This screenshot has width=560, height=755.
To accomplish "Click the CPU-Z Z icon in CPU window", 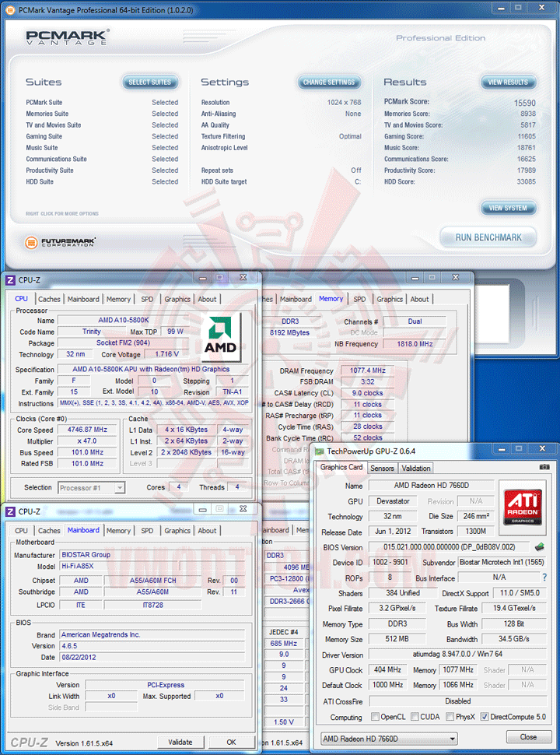I will pyautogui.click(x=10, y=280).
